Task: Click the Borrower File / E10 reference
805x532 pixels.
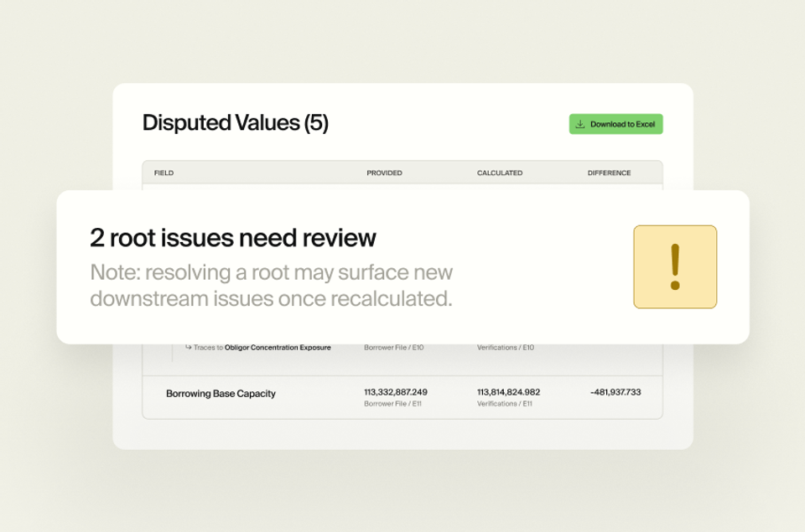Action: (394, 348)
